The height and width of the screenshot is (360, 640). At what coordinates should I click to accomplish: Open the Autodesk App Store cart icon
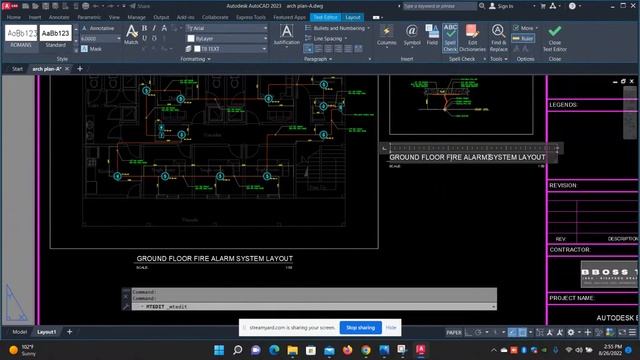pos(543,6)
